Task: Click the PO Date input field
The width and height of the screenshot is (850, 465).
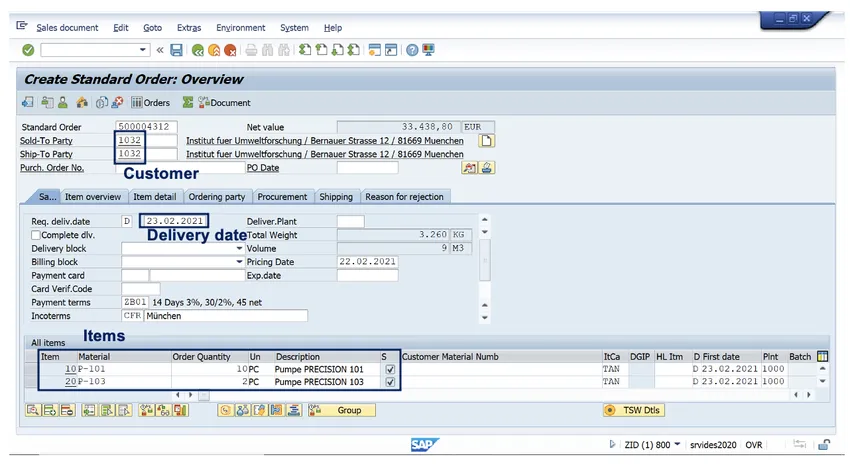Action: click(368, 168)
